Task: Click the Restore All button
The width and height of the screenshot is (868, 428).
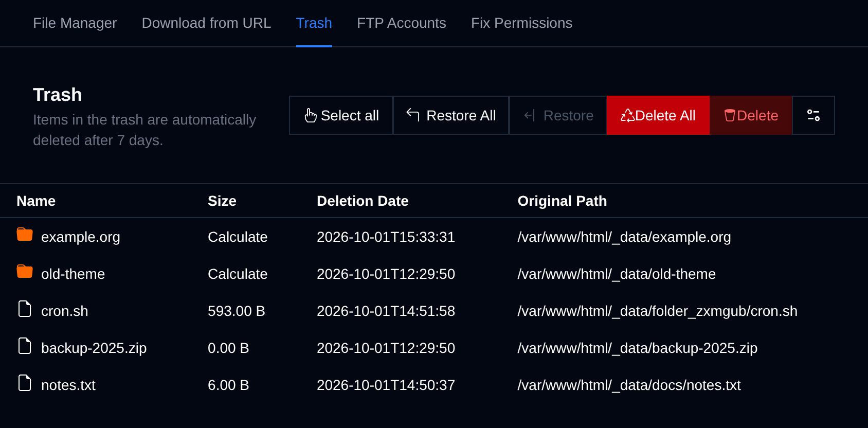Action: tap(451, 115)
